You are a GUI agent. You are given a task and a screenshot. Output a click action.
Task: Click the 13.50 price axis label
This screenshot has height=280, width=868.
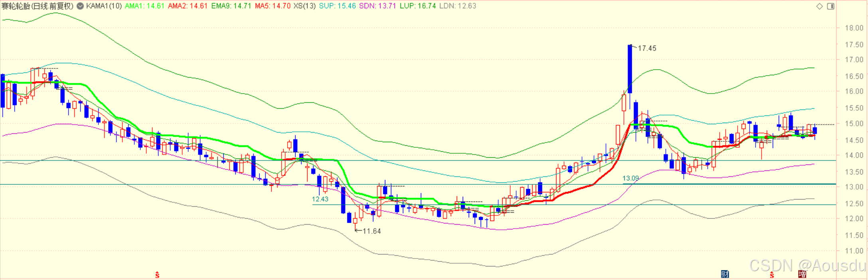854,172
